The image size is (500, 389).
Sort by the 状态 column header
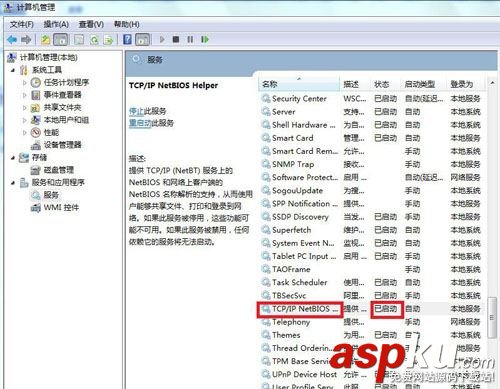(x=386, y=84)
